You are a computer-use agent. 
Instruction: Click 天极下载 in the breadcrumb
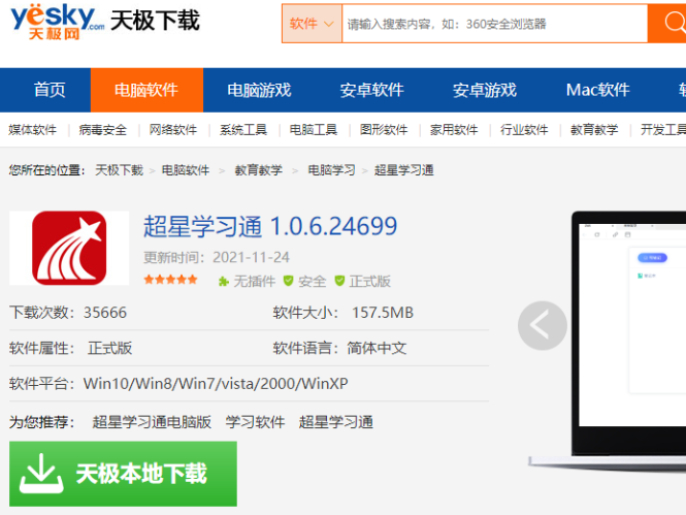point(119,170)
